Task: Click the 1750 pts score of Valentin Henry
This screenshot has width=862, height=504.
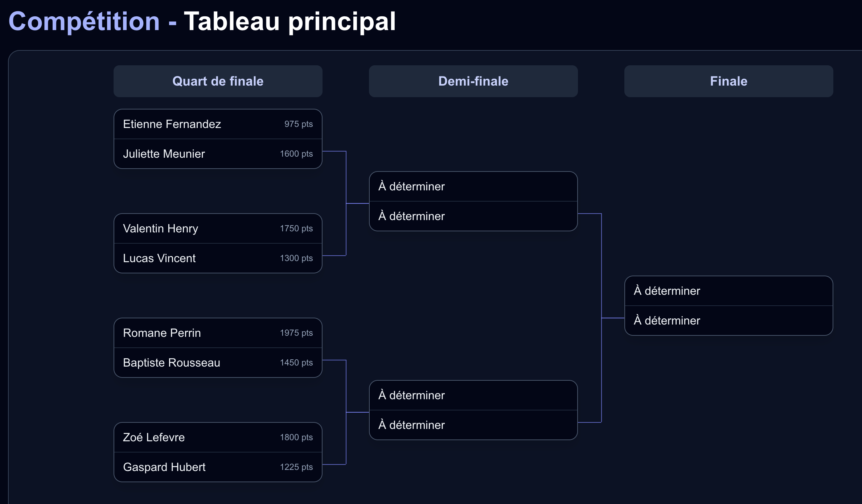Action: (x=296, y=228)
